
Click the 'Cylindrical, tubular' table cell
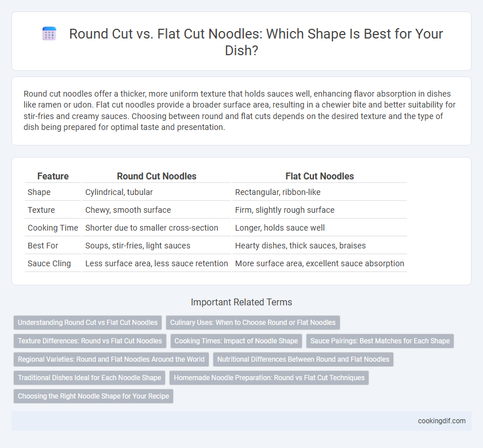point(119,192)
